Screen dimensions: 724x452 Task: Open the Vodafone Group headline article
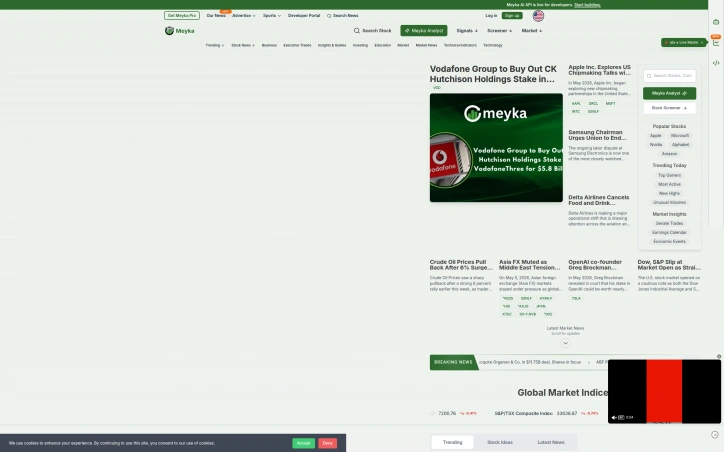(x=493, y=74)
